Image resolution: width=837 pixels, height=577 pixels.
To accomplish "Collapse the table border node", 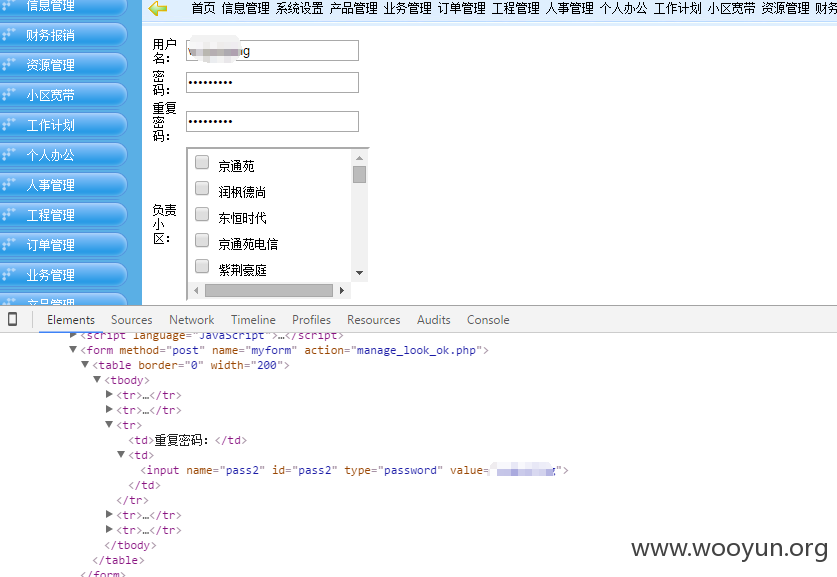I will coord(85,365).
